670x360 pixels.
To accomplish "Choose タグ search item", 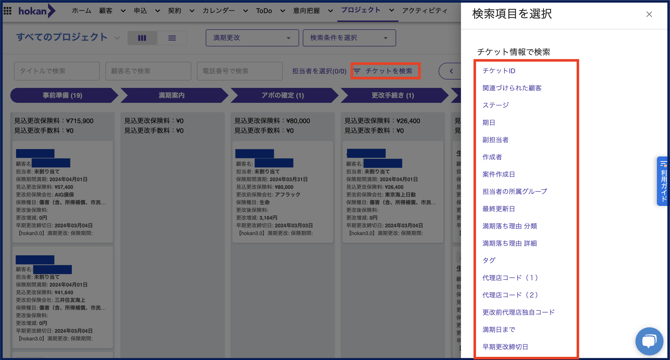I will pyautogui.click(x=489, y=260).
